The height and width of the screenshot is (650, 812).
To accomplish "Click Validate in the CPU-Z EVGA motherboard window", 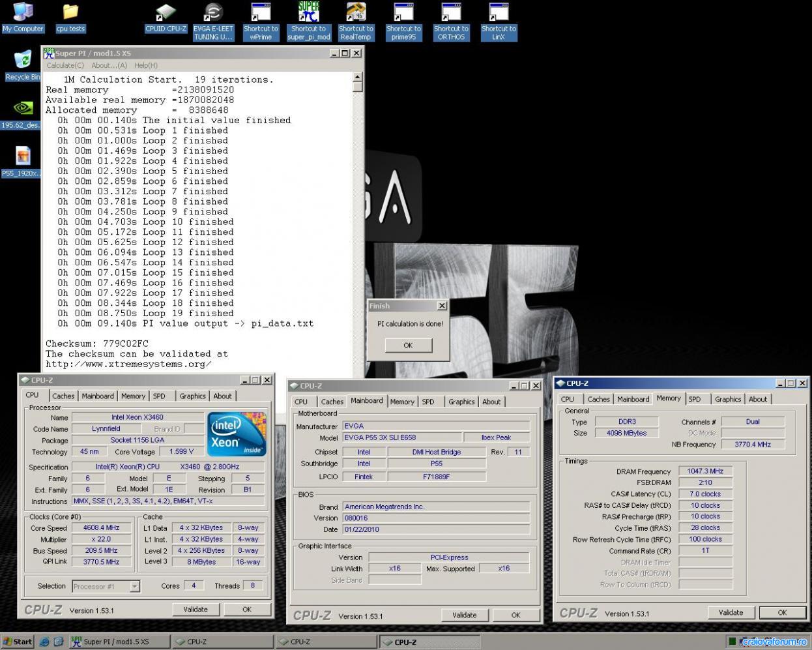I will [465, 615].
